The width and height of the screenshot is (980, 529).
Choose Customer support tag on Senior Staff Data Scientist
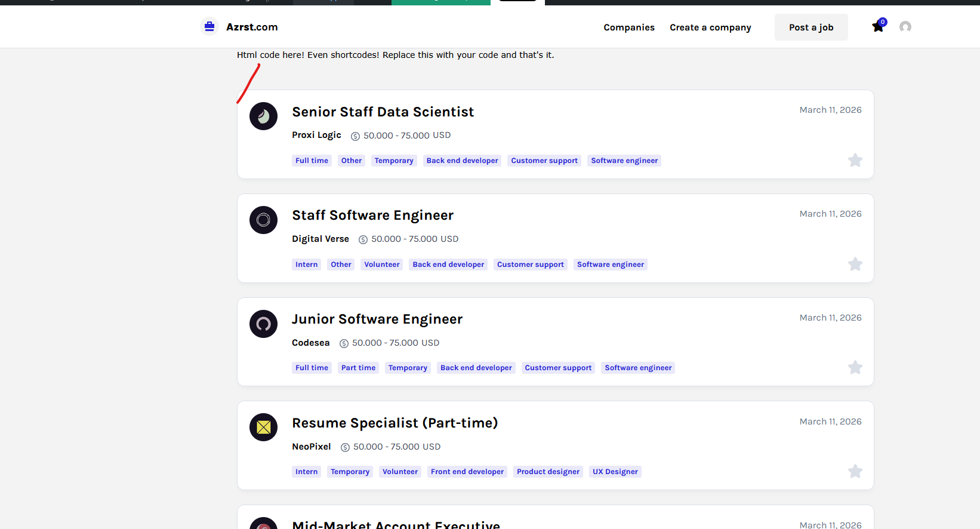point(544,161)
